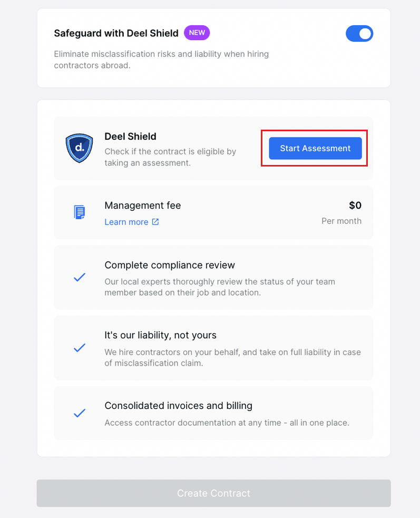420x518 pixels.
Task: Click the checkmark beside It's our liability
Action: pos(79,348)
